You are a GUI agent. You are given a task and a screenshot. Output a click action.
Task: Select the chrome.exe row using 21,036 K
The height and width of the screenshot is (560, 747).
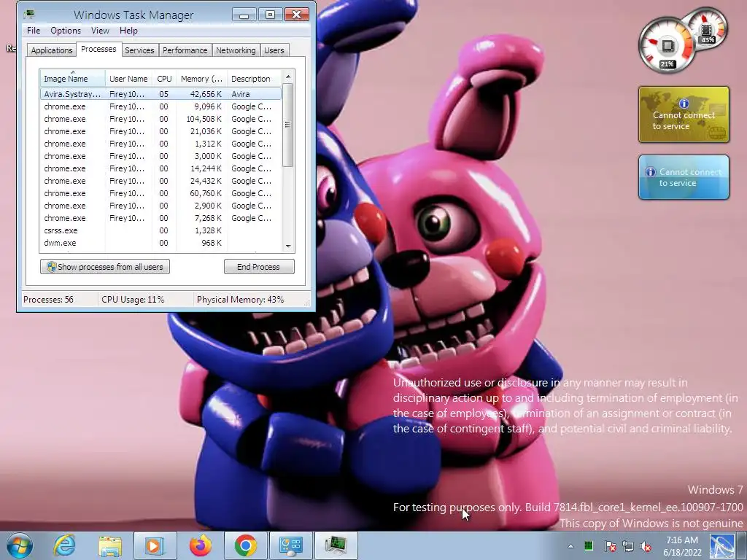tap(161, 131)
